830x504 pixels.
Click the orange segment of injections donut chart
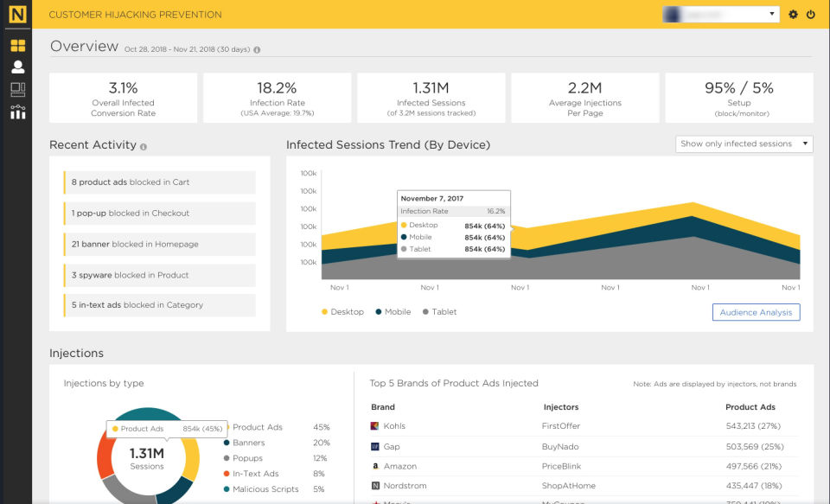point(105,458)
